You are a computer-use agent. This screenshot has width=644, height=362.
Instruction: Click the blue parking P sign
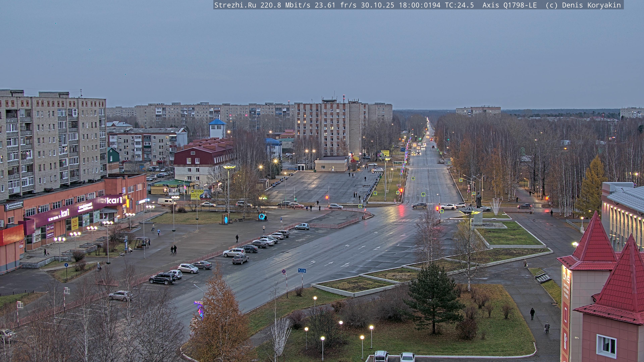click(281, 219)
